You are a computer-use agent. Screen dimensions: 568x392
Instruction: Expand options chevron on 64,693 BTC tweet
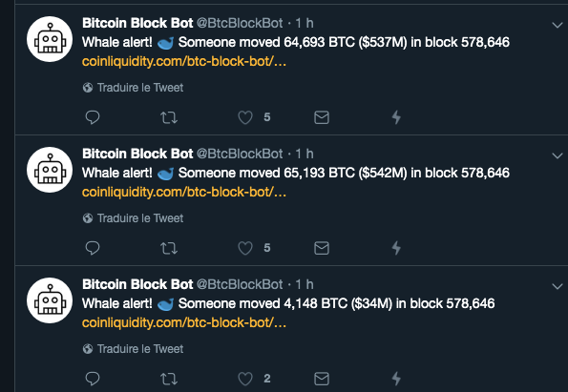[x=557, y=25]
